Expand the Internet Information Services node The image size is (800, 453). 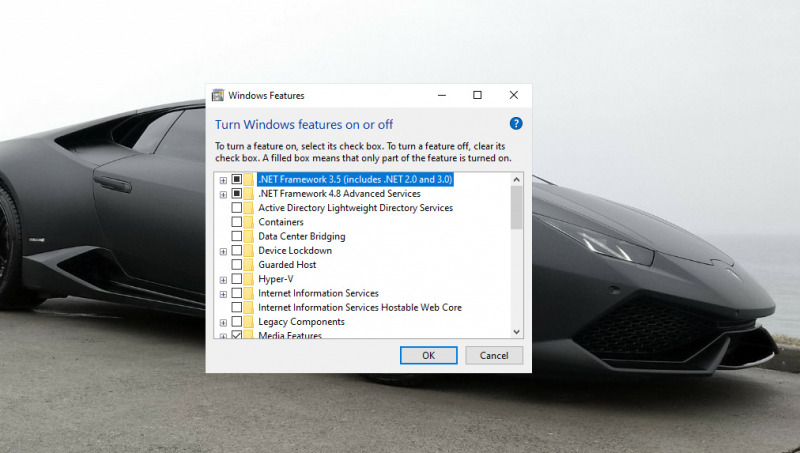223,294
